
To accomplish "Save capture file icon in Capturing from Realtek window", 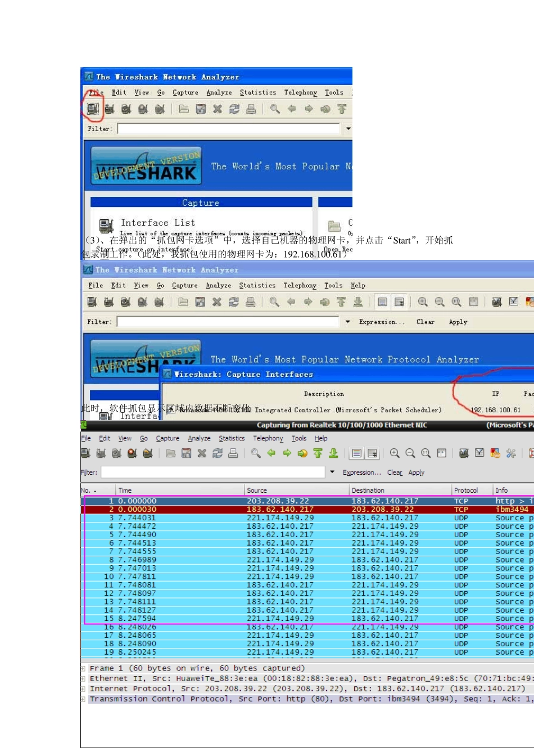I will point(187,453).
